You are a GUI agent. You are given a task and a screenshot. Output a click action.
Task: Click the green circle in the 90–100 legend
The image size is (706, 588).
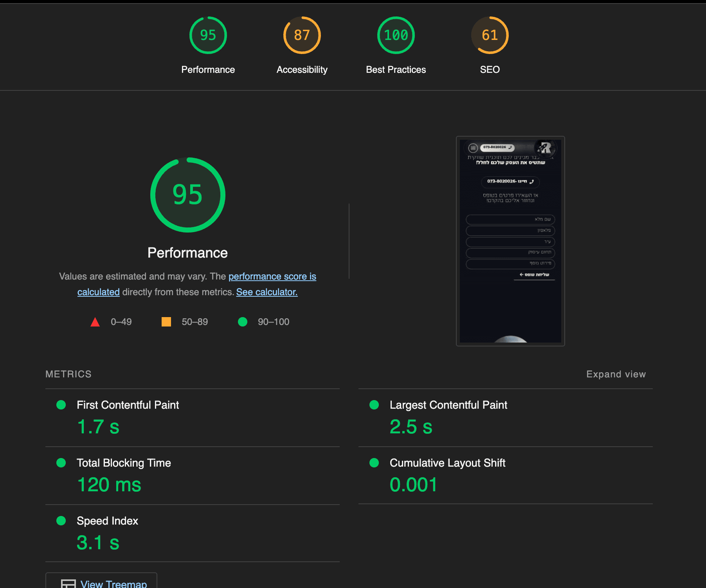coord(243,322)
